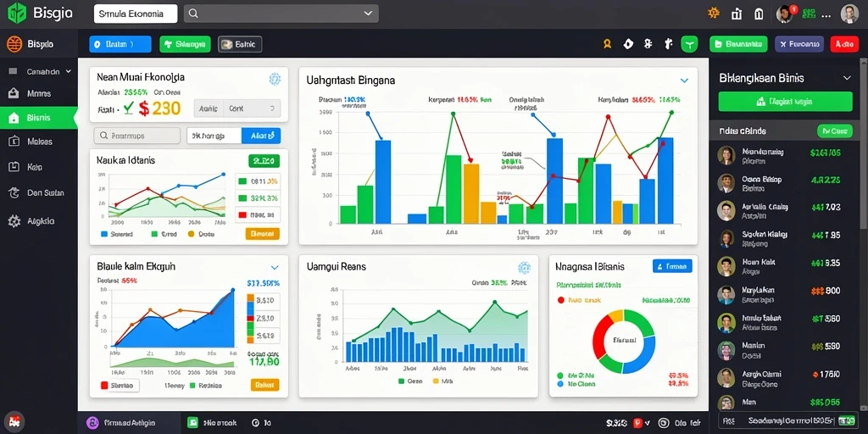Open the Mmns sidebar menu item
The width and height of the screenshot is (868, 434).
(x=39, y=93)
